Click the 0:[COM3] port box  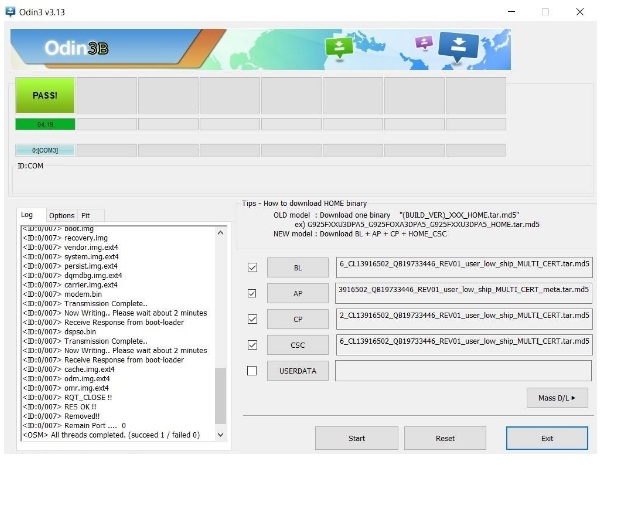tap(45, 151)
